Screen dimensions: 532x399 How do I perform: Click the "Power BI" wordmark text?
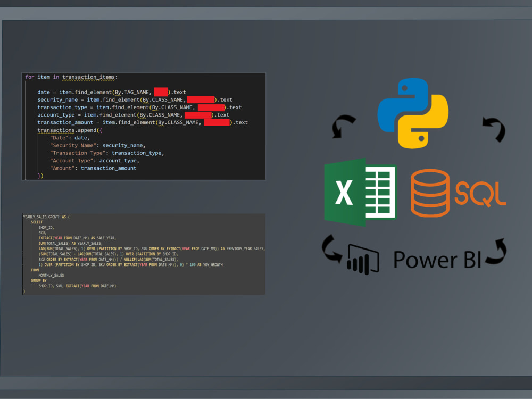(x=437, y=260)
